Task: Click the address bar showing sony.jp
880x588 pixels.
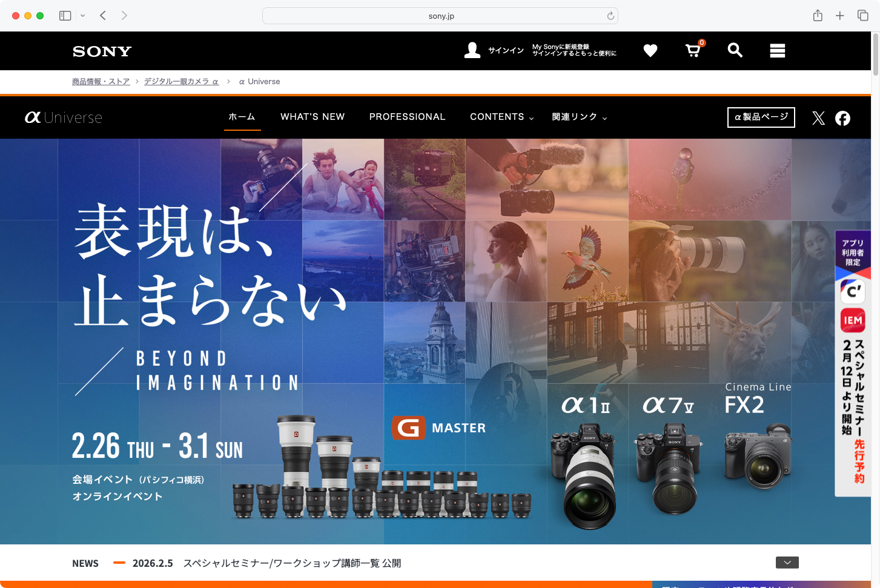Action: pos(440,15)
